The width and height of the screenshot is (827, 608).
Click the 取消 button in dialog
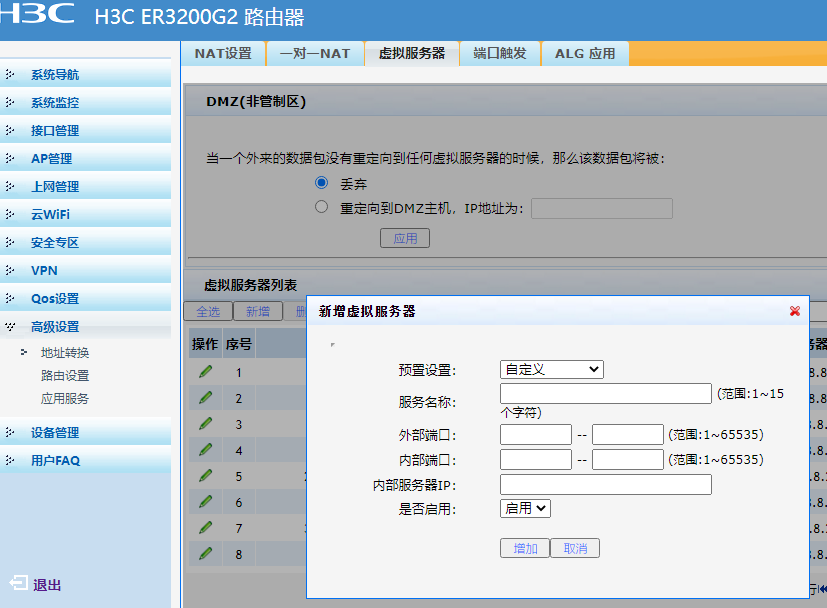click(x=575, y=548)
